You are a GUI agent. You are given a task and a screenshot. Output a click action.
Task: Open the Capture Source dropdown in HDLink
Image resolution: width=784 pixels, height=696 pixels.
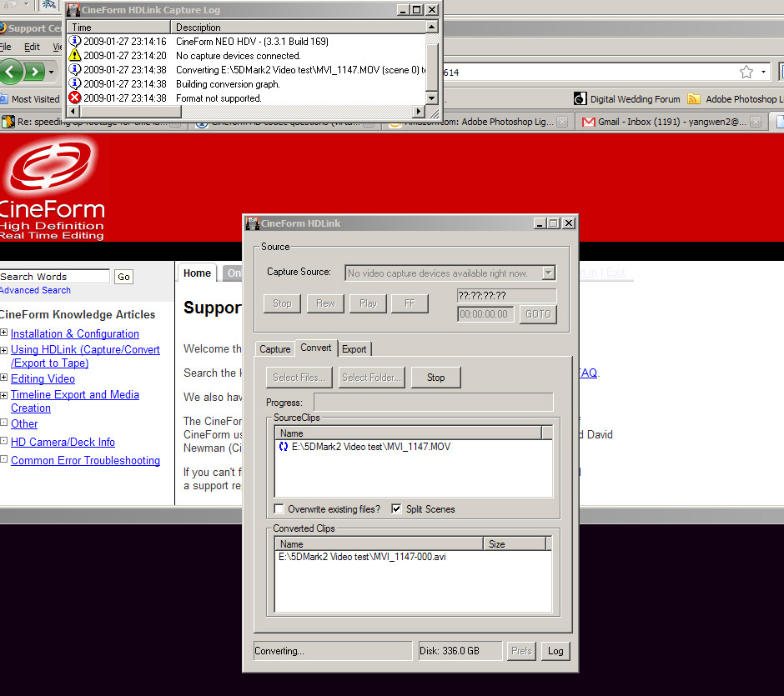coord(549,273)
